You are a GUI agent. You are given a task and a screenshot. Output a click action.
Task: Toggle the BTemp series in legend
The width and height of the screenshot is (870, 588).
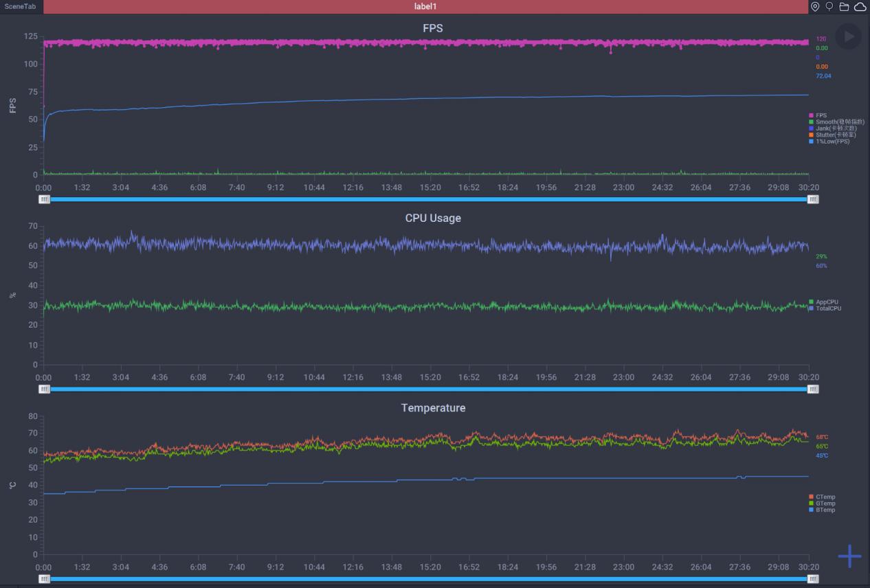click(823, 510)
